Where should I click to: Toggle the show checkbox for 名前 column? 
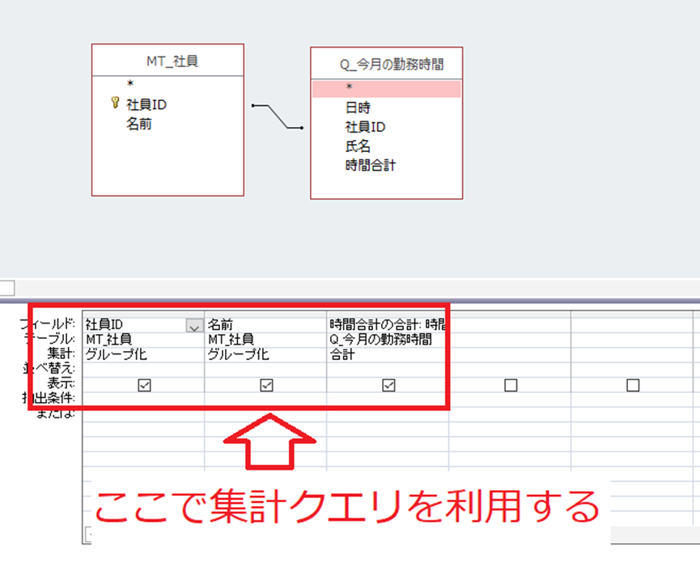(266, 386)
